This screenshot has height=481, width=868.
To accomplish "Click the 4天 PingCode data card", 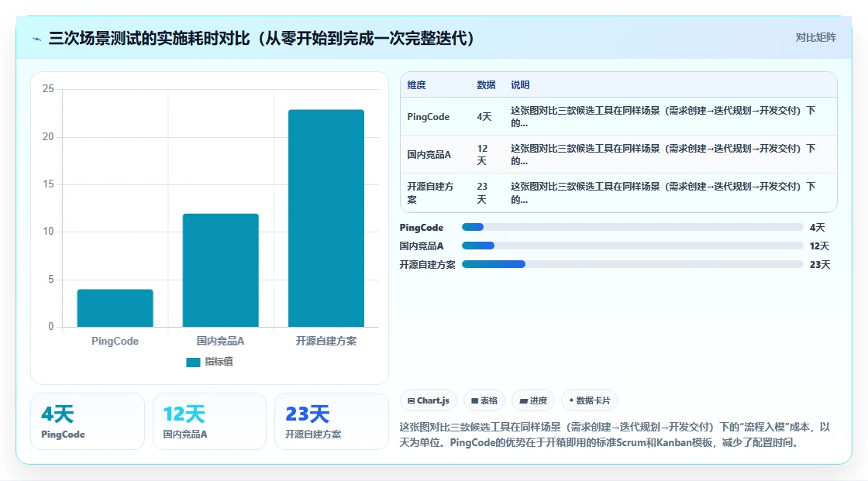I will [88, 421].
